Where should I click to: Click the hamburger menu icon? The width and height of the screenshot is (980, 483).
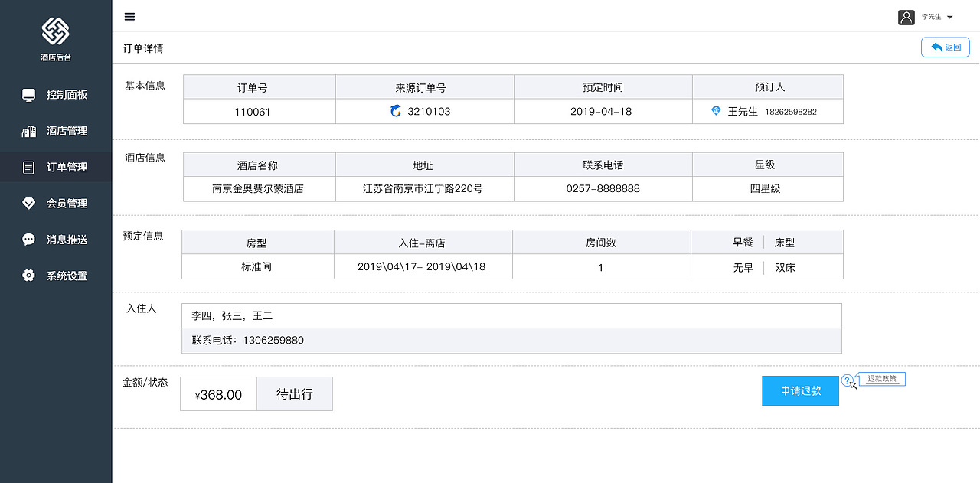click(x=129, y=17)
